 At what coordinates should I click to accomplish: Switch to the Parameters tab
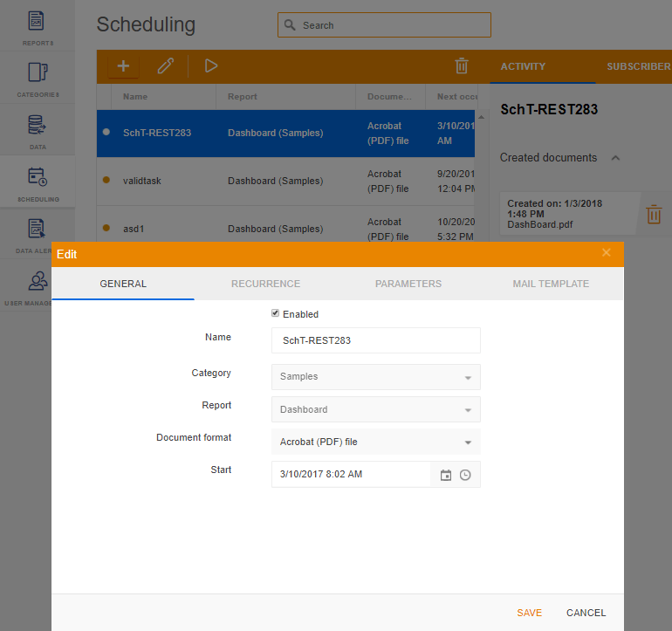pos(408,284)
